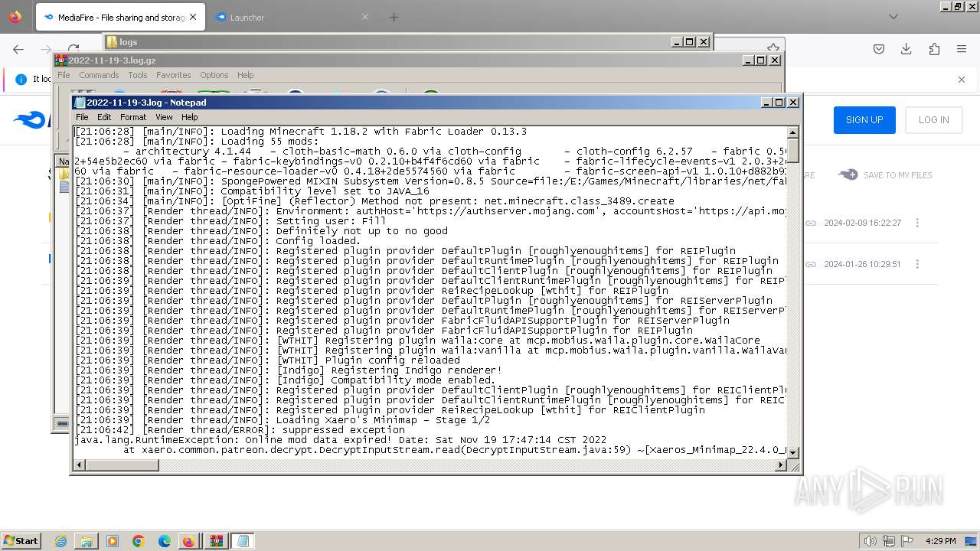Open Notepad Format menu

click(x=132, y=117)
